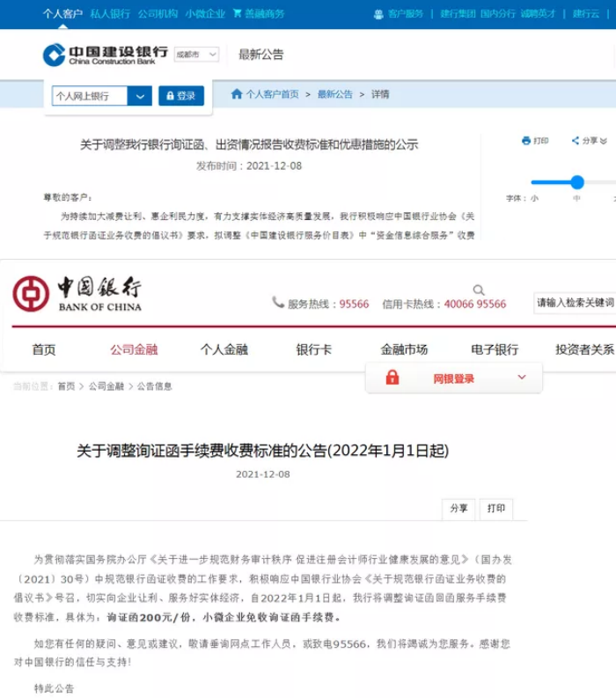
Task: Open 建行集团 link in top bar
Action: tap(458, 14)
